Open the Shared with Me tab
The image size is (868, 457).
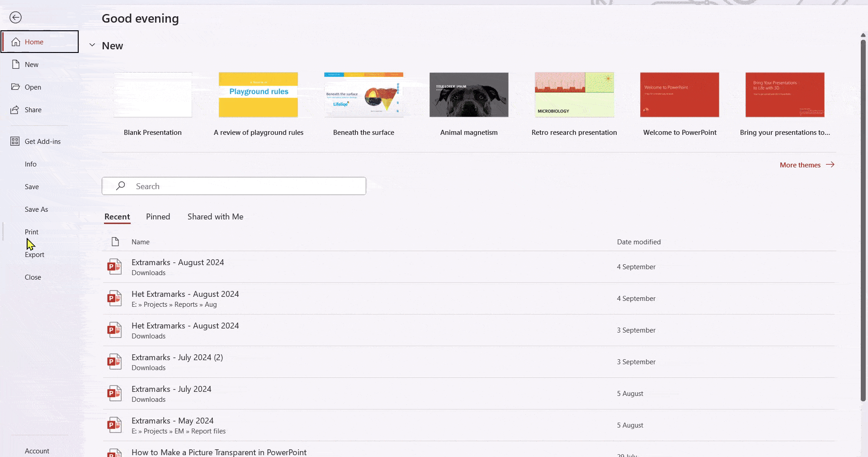[215, 217]
